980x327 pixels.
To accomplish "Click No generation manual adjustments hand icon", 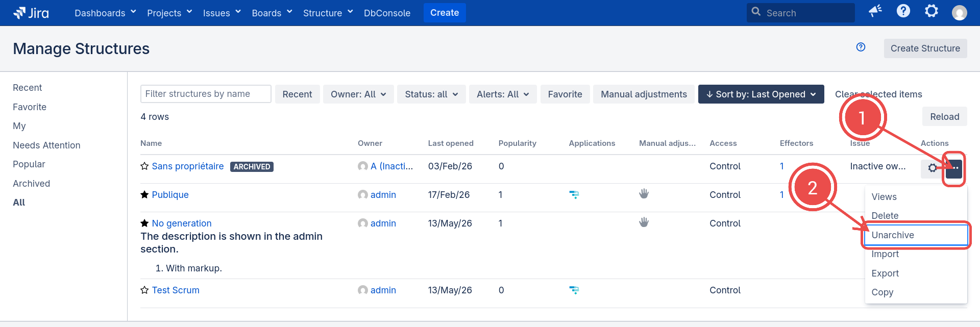I will point(644,222).
